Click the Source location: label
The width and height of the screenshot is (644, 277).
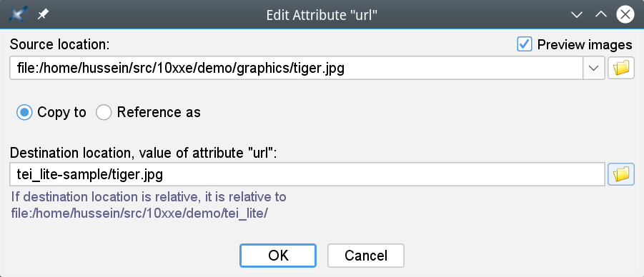(60, 44)
